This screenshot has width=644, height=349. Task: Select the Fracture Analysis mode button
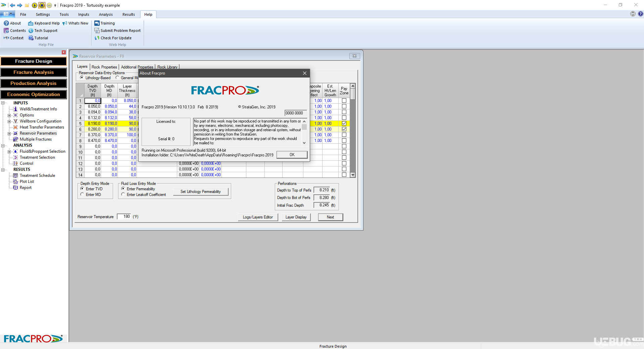pyautogui.click(x=34, y=72)
